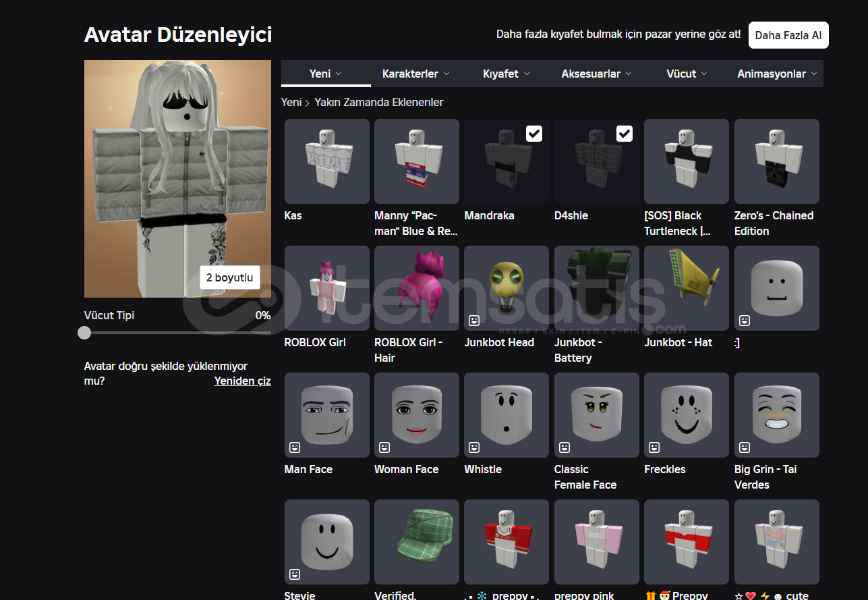The image size is (868, 600).
Task: Pick the :] face icon
Action: [x=777, y=288]
